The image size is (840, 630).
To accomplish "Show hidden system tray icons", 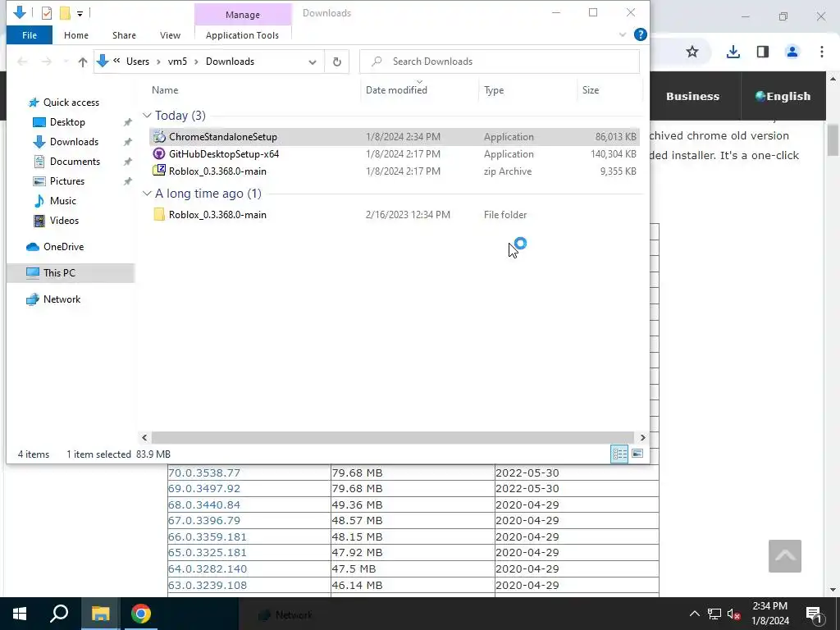I will coord(694,614).
